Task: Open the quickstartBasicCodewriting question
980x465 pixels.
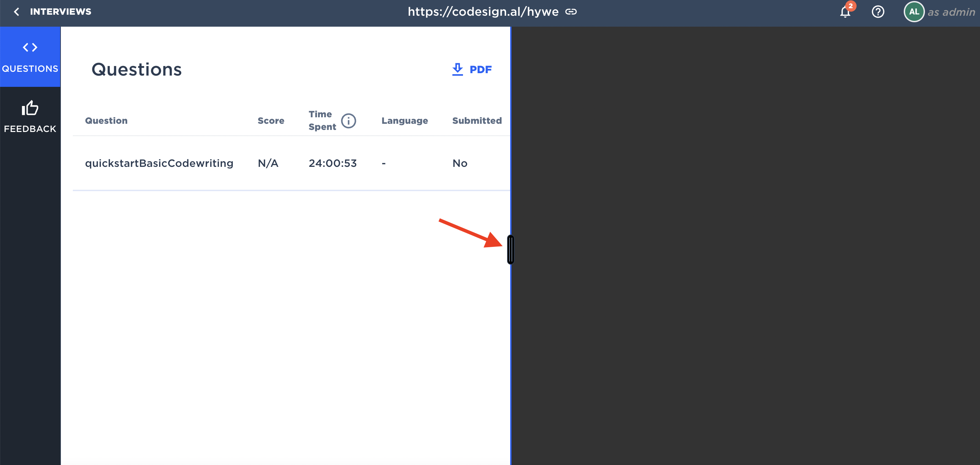Action: [x=159, y=163]
